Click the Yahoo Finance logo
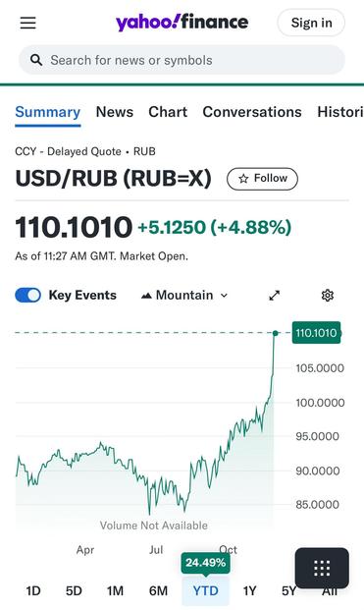The height and width of the screenshot is (610, 364). pos(182,23)
